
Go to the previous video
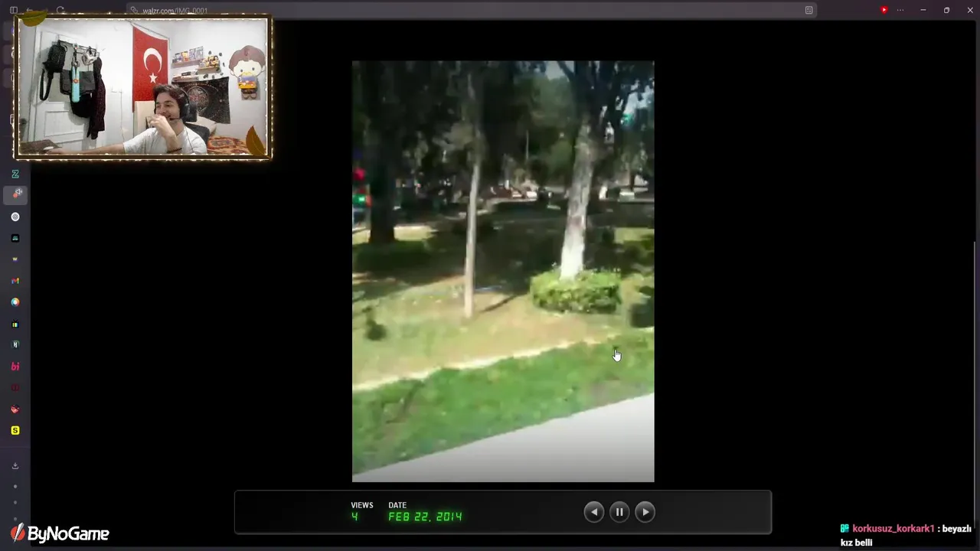(x=593, y=512)
